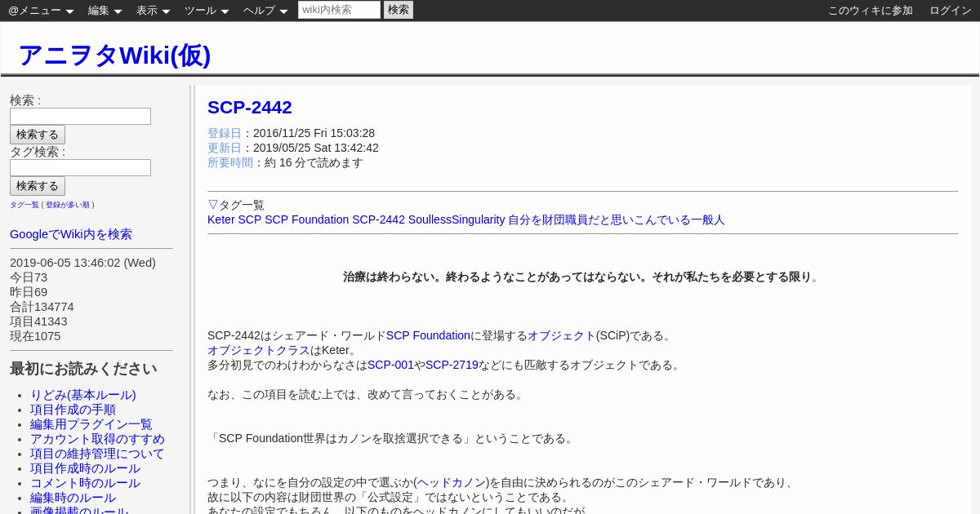980x514 pixels.
Task: Select the 項目41343 count text
Action: 38,321
